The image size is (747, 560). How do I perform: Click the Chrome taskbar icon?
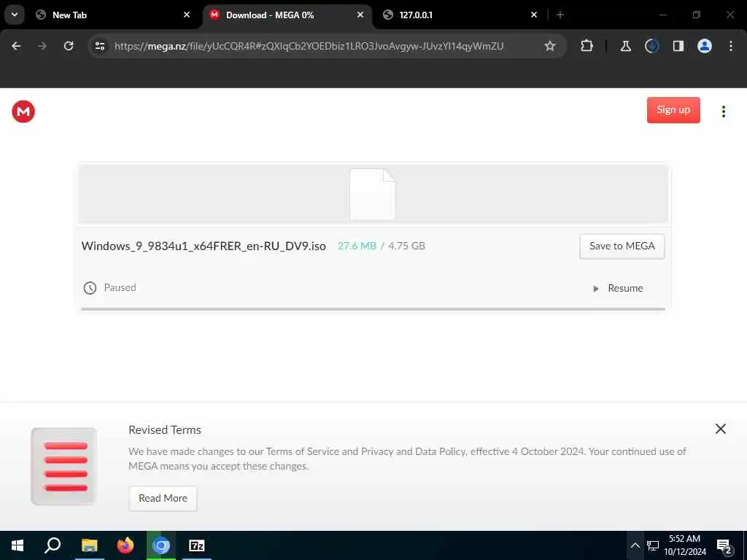[161, 545]
